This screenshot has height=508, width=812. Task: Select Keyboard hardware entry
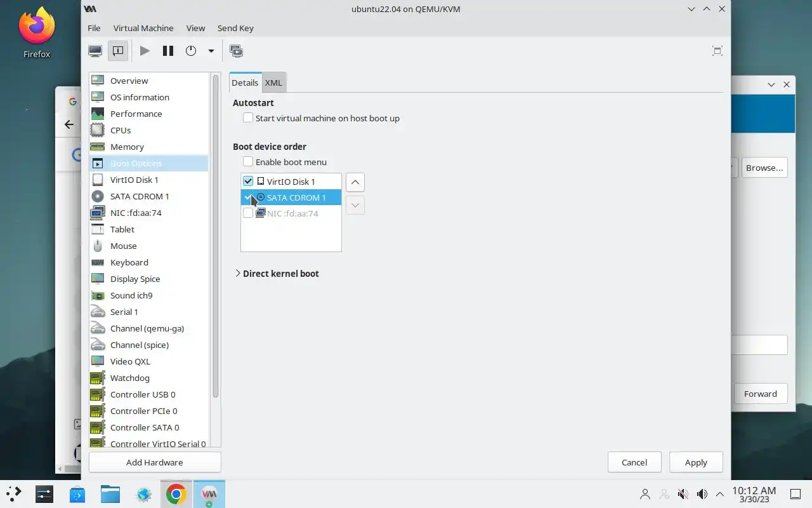coord(148,262)
